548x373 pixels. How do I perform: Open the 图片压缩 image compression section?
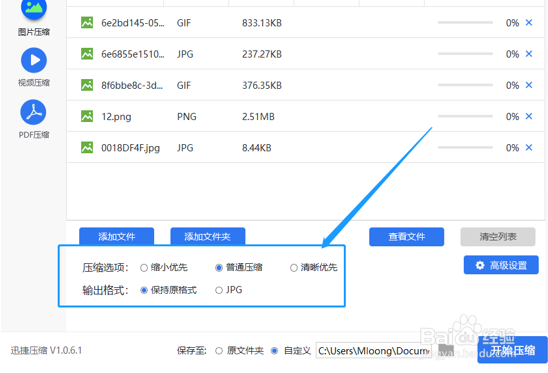[x=34, y=17]
